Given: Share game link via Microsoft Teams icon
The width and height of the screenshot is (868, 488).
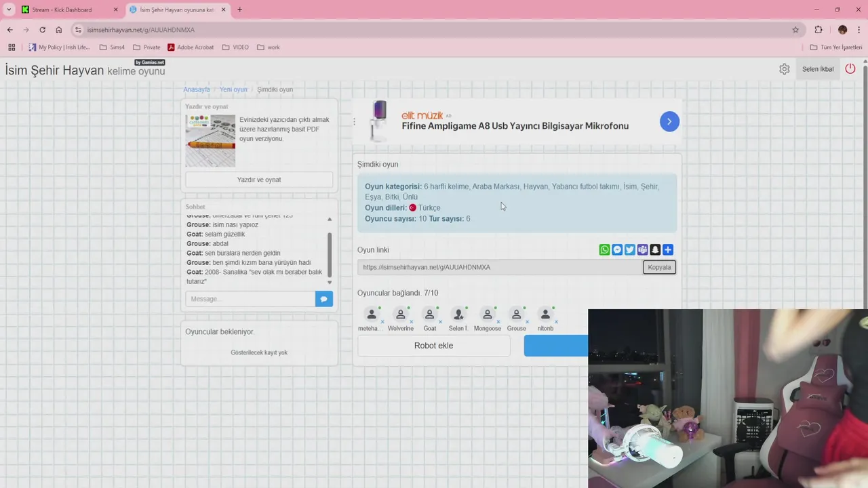Looking at the screenshot, I should (642, 250).
